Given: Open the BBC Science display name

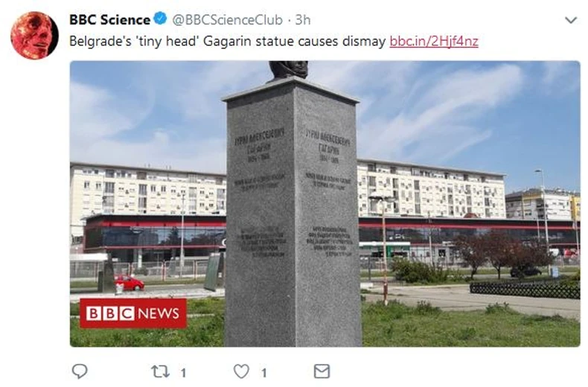Looking at the screenshot, I should coord(109,20).
